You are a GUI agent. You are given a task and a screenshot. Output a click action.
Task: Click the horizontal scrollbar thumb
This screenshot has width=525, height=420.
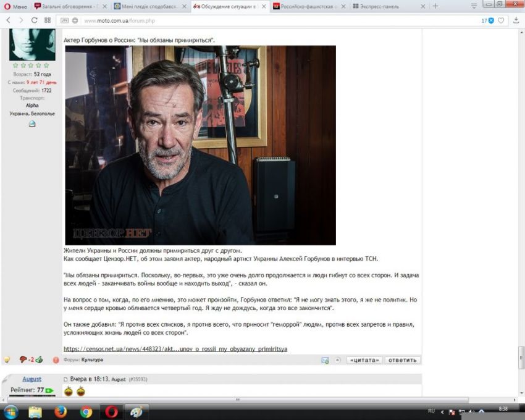pyautogui.click(x=238, y=400)
